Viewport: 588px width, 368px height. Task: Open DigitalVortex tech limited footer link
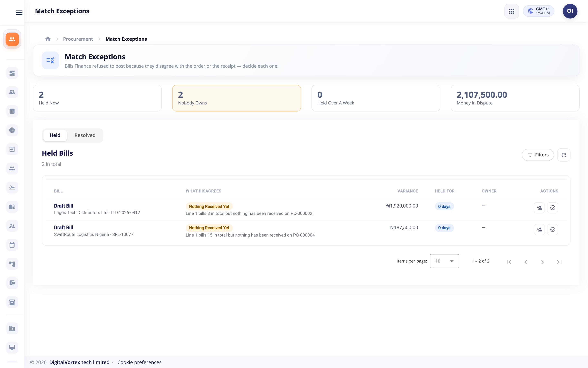79,362
